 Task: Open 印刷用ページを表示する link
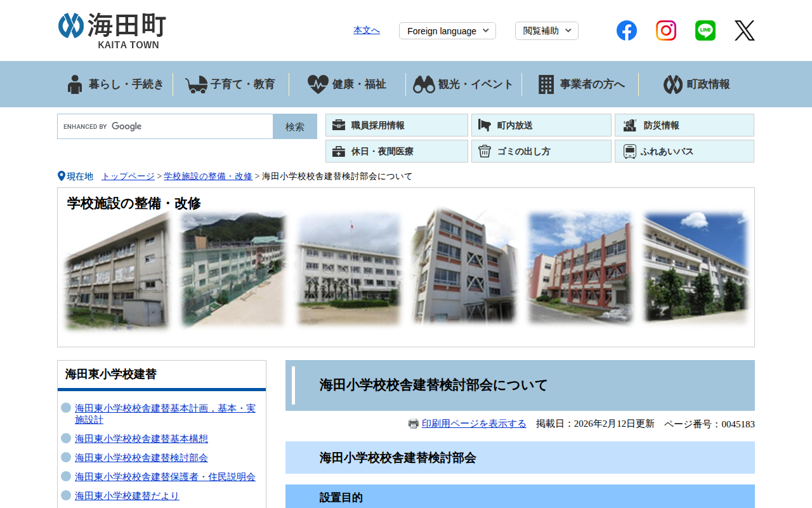(474, 424)
